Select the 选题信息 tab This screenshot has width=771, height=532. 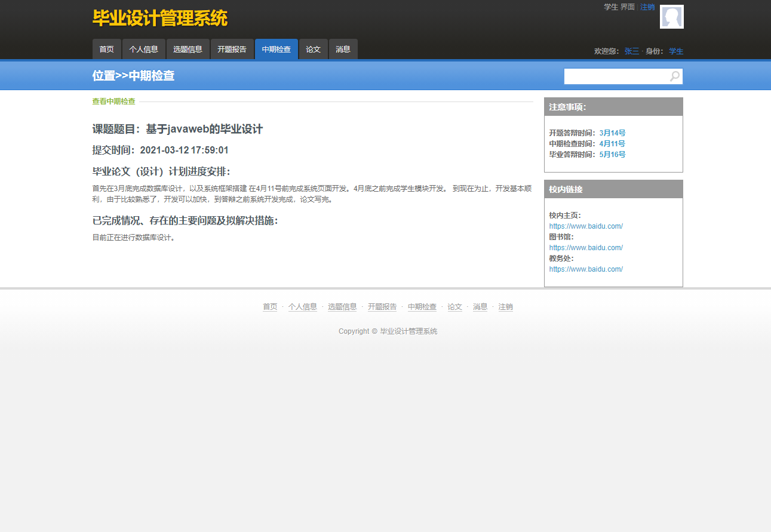click(188, 49)
